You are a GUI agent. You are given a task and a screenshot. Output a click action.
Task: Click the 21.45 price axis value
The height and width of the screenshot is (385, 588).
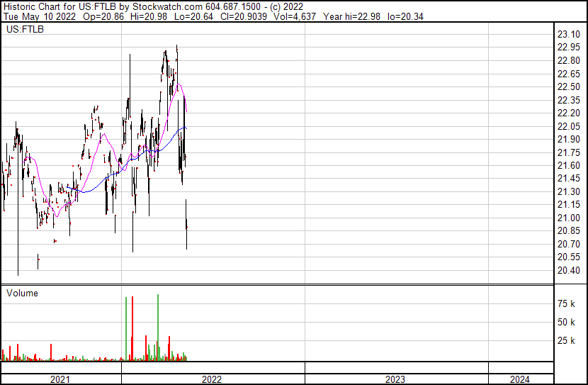(568, 178)
